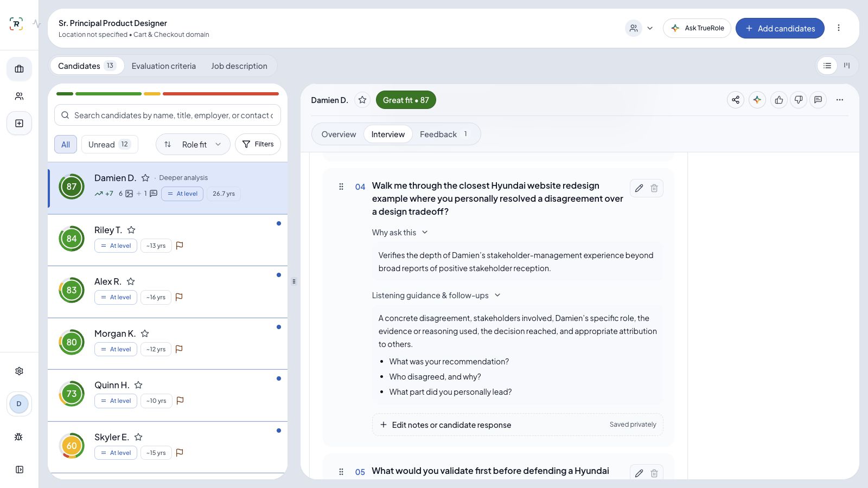868x488 pixels.
Task: Star Skyler E. candidate
Action: click(x=138, y=437)
